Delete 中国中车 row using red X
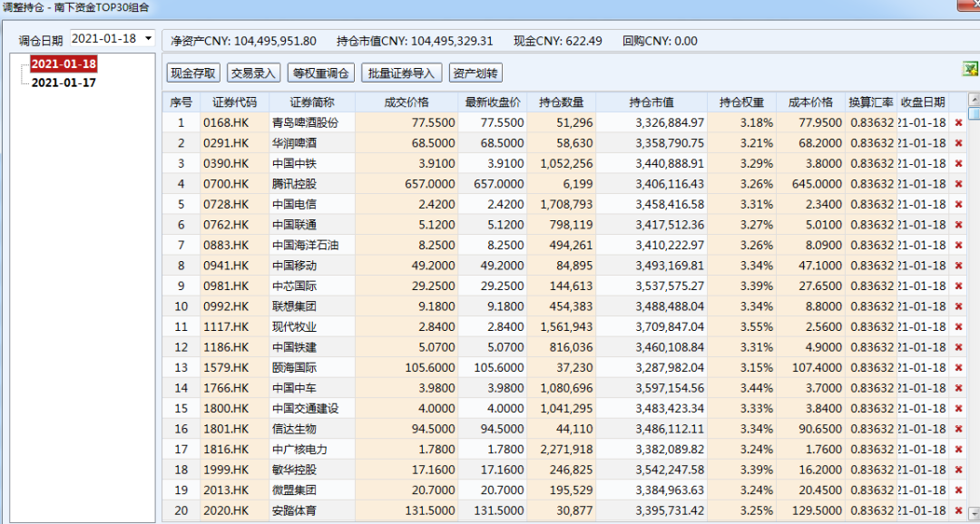This screenshot has height=524, width=980. click(958, 389)
